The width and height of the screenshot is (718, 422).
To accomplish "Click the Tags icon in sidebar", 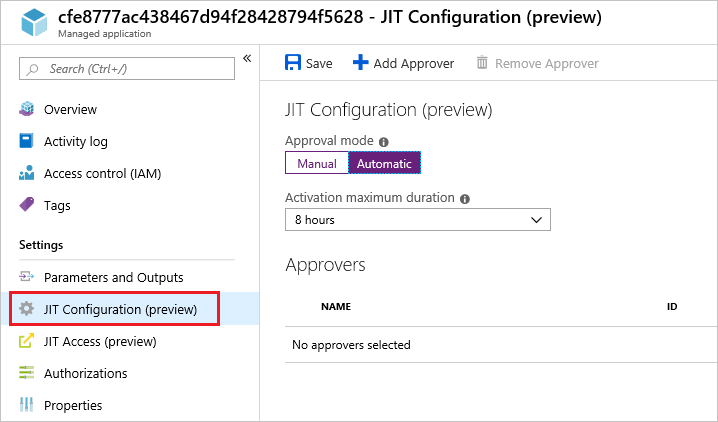I will 27,205.
